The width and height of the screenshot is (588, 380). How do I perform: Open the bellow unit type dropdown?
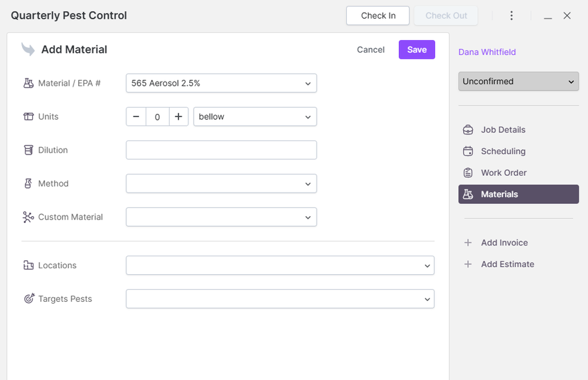pos(255,116)
